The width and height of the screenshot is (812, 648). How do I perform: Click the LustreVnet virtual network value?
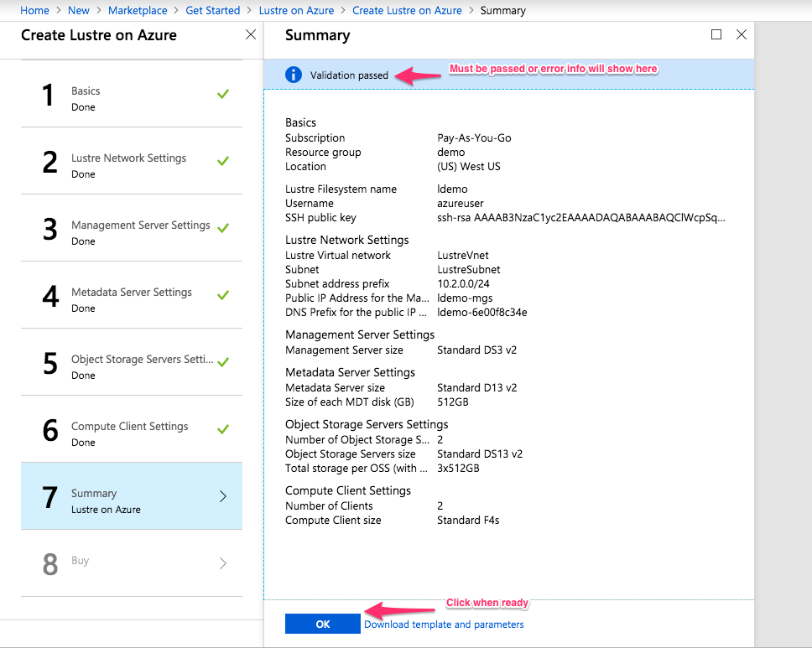[463, 255]
